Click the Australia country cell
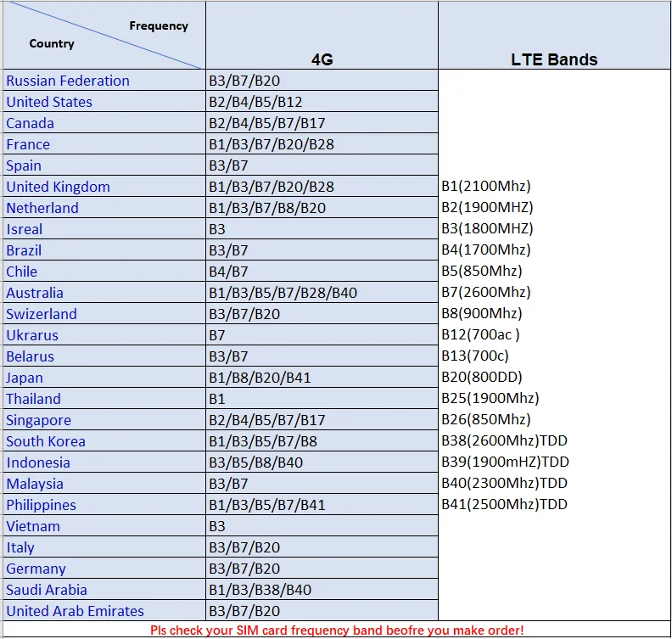 (104, 292)
